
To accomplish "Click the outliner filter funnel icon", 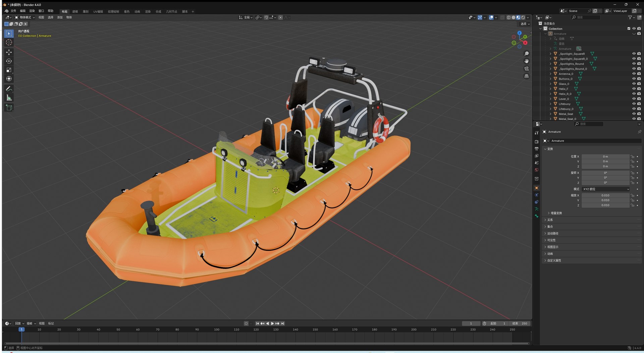I will tap(630, 17).
